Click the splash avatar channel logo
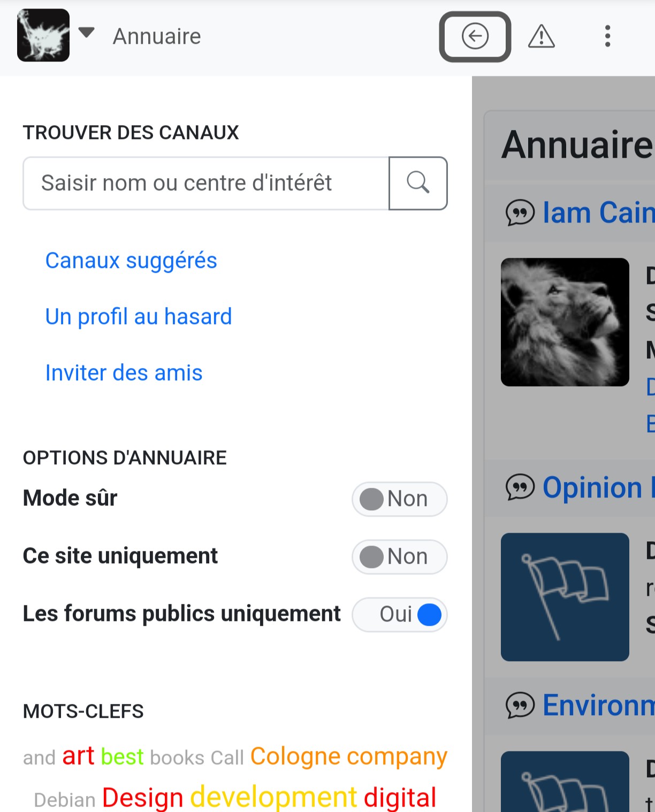Screen dimensions: 655x812 43,35
